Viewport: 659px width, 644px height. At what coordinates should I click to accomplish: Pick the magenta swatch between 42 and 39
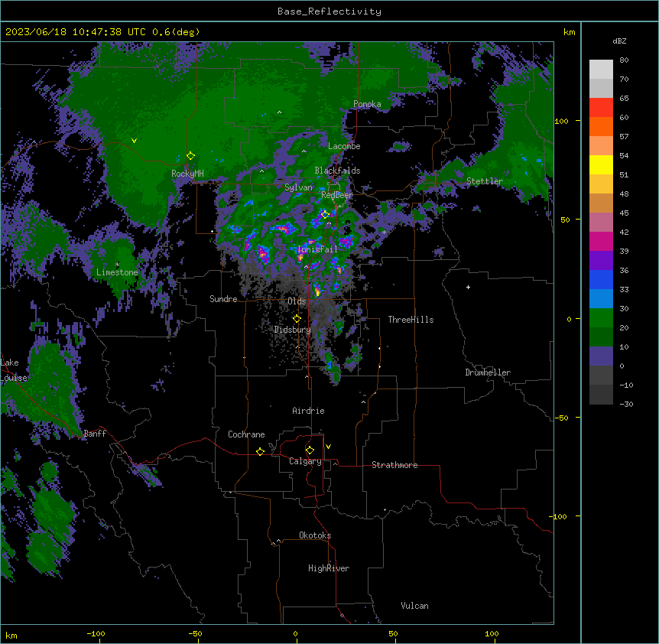pyautogui.click(x=601, y=241)
